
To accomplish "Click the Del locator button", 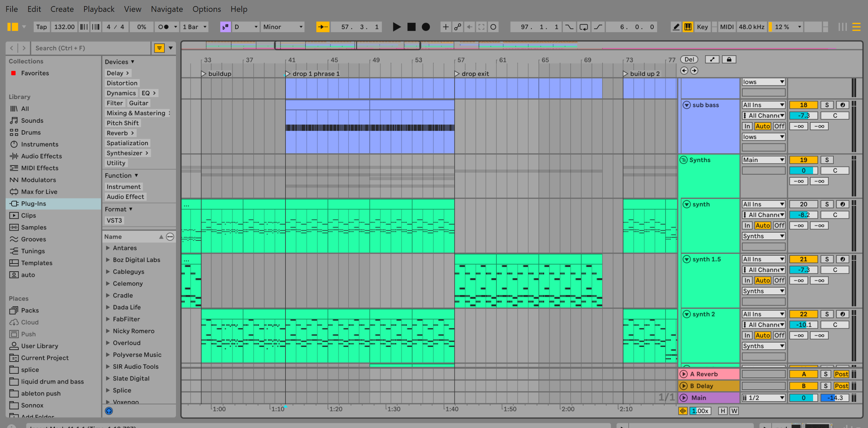I will pyautogui.click(x=689, y=60).
